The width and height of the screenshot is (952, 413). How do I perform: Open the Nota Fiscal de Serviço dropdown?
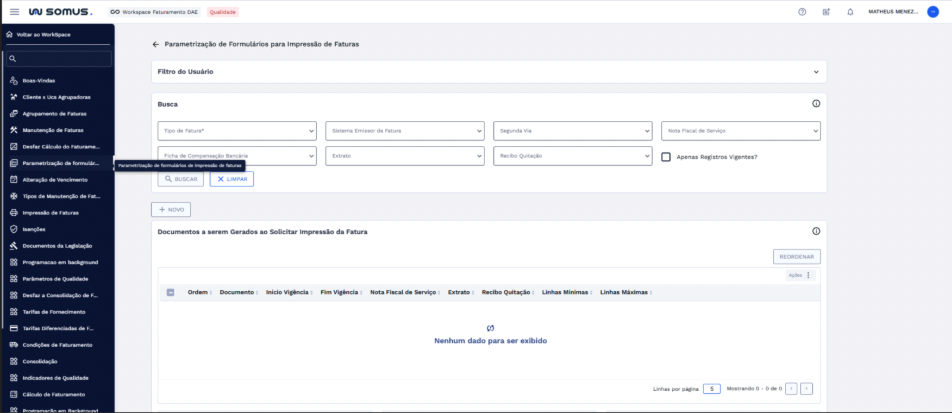click(740, 131)
